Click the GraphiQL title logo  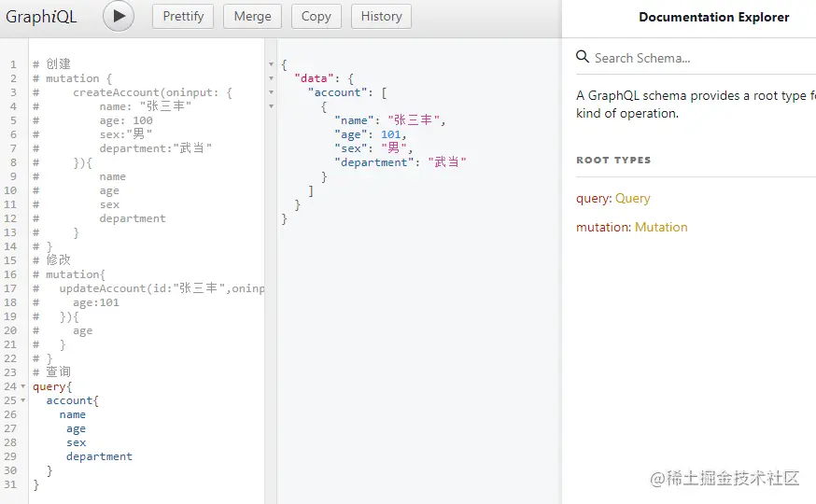pyautogui.click(x=41, y=17)
